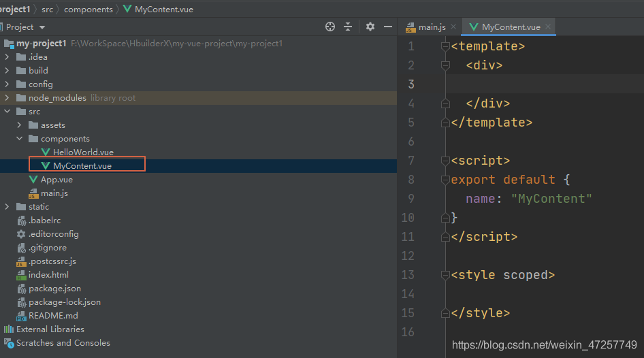Viewport: 644px width, 358px height.
Task: Click the HTML icon beside index.html
Action: (x=21, y=275)
